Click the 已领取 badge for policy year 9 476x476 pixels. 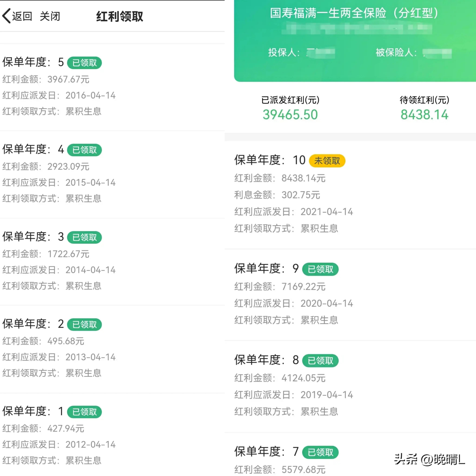321,269
